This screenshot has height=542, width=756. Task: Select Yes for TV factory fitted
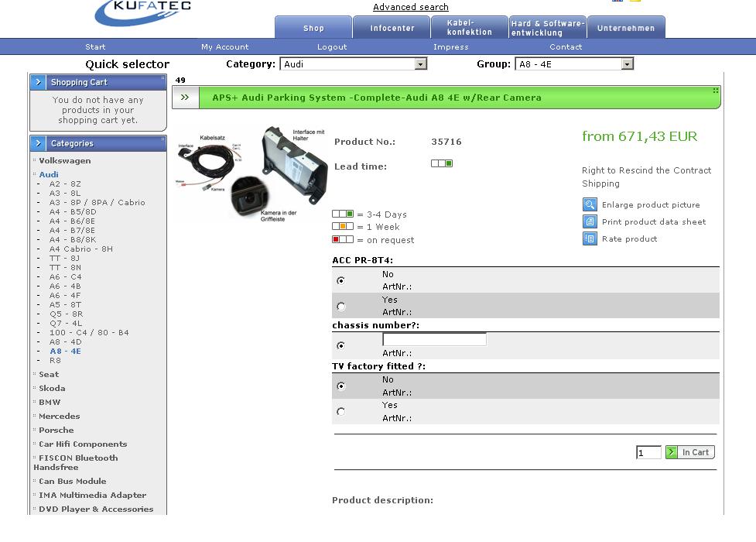(x=341, y=412)
